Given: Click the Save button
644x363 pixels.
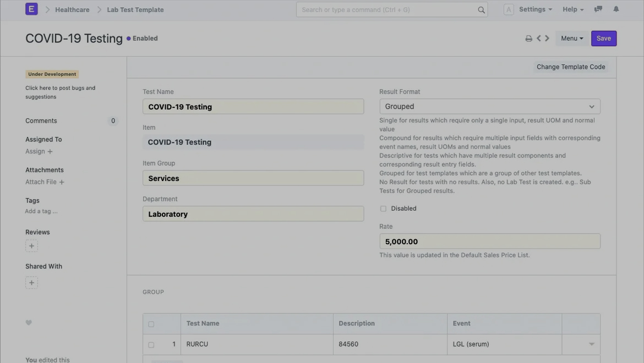Looking at the screenshot, I should click(603, 38).
